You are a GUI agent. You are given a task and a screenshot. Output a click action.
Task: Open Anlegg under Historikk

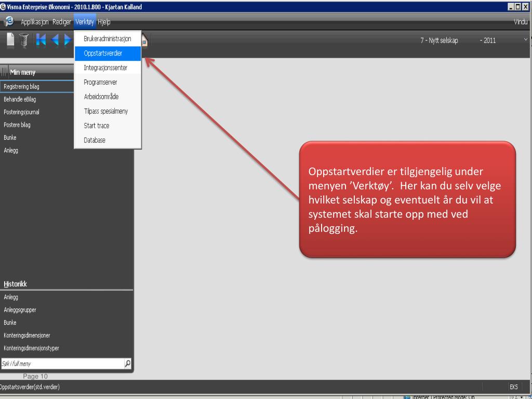(x=11, y=297)
